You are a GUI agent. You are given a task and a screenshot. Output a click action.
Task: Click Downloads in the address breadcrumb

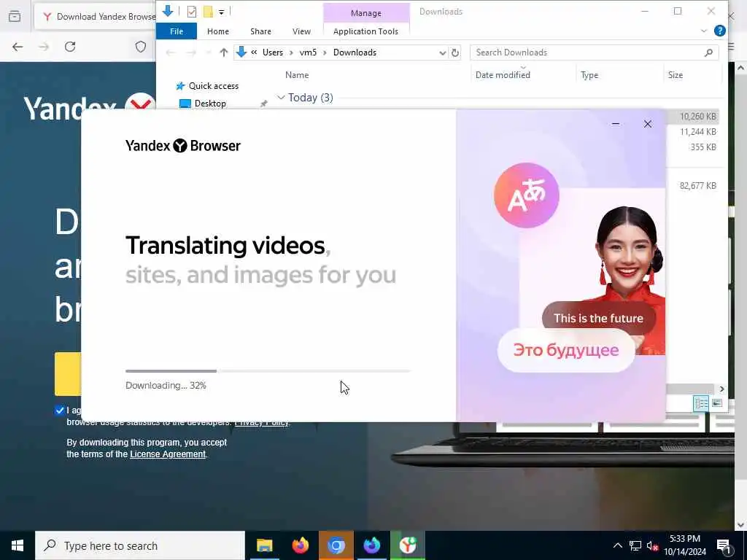point(355,52)
